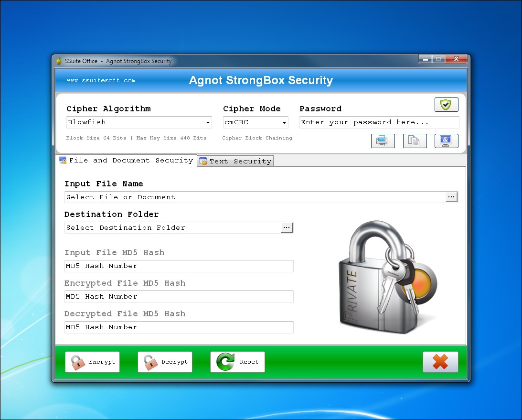Click the Encrypted File MD5 Hash field
522x420 pixels.
(x=179, y=297)
